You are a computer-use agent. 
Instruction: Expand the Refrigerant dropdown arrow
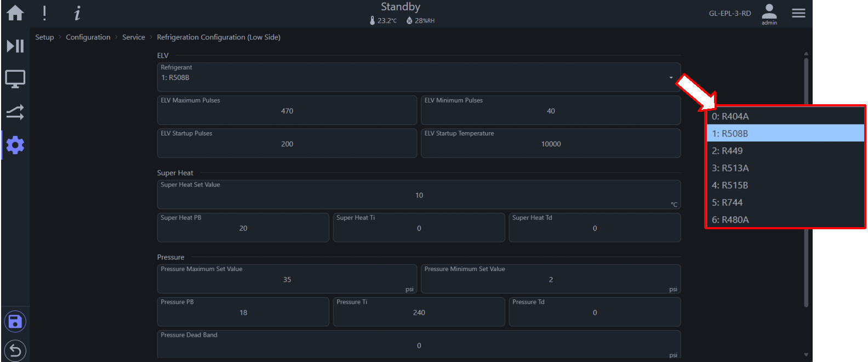(x=671, y=78)
